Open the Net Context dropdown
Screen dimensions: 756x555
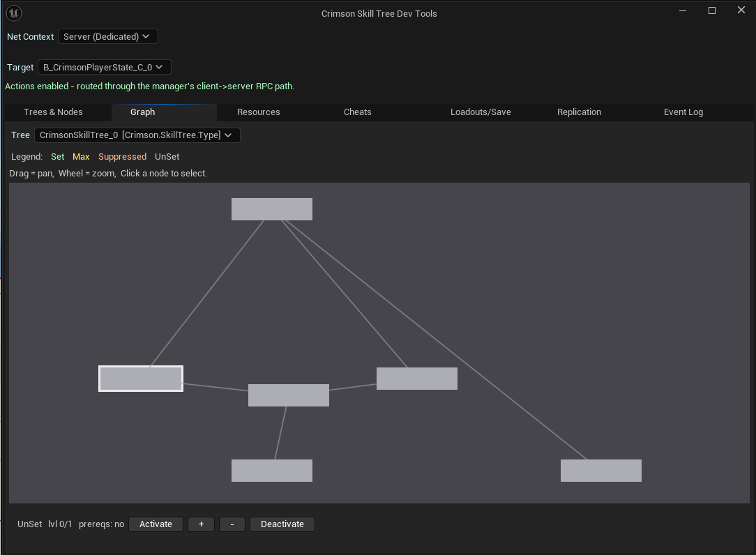107,37
